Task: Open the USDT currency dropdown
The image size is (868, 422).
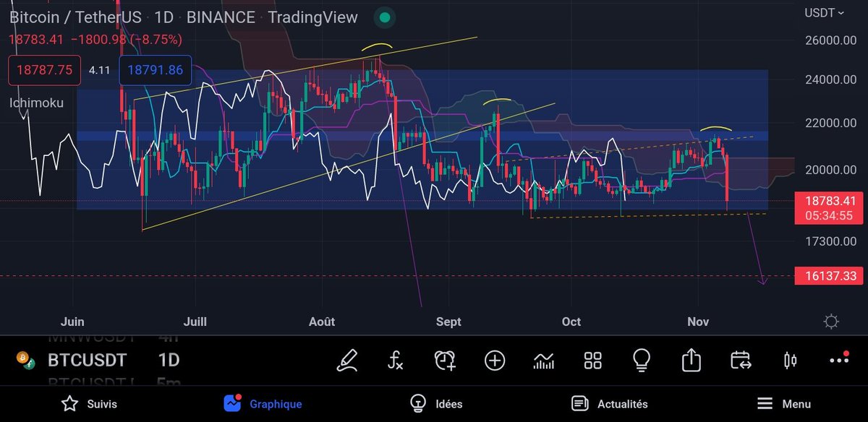Action: [825, 12]
